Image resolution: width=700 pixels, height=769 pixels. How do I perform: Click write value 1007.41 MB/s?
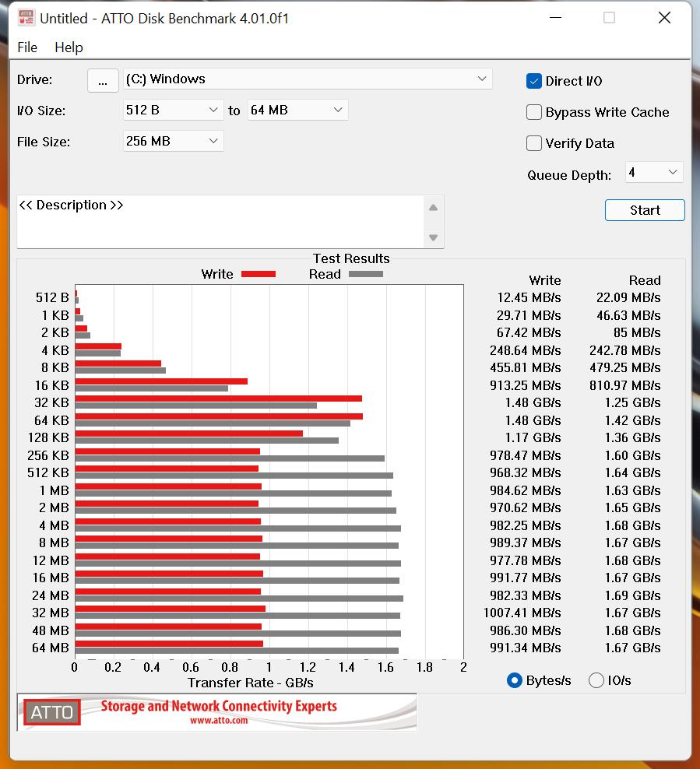522,613
